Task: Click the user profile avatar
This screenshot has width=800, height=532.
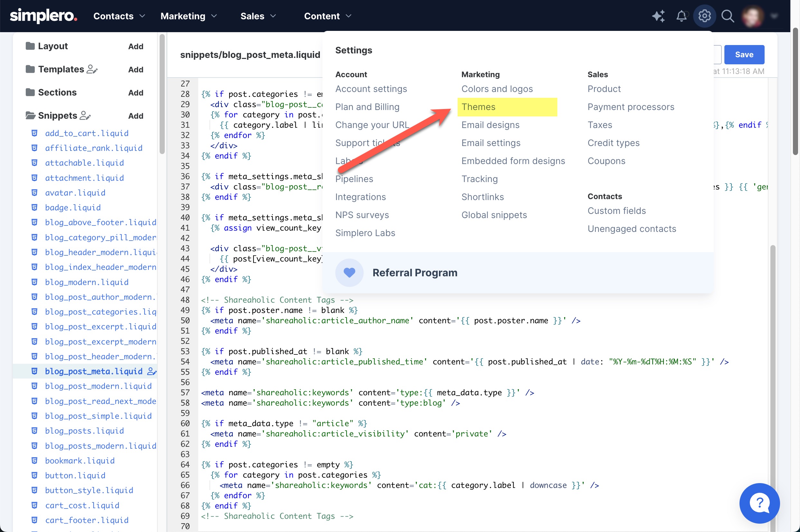Action: (x=752, y=16)
